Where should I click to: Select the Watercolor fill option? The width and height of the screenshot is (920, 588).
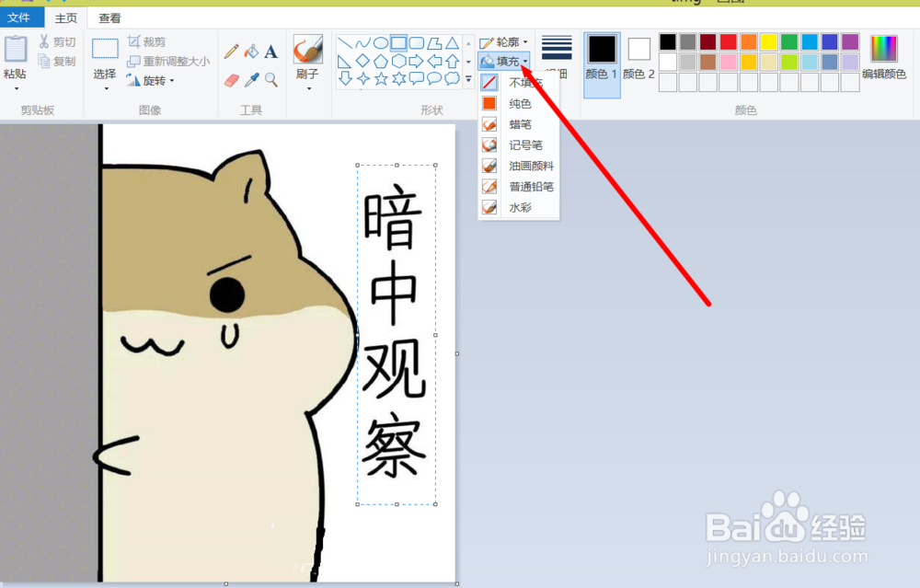[519, 208]
